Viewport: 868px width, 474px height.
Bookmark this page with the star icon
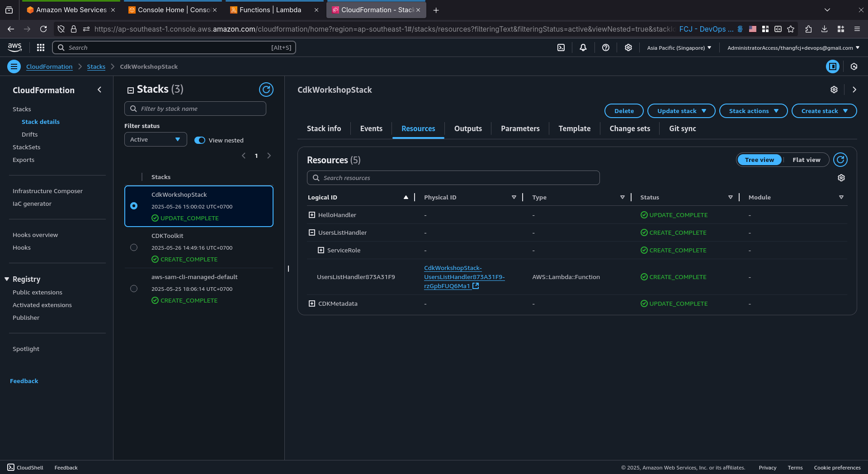click(x=791, y=29)
